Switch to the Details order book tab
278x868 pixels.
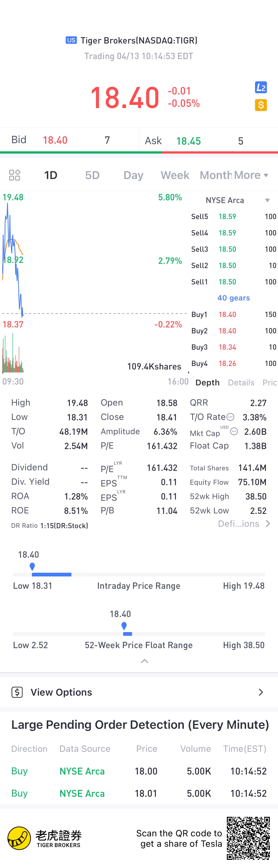click(241, 383)
